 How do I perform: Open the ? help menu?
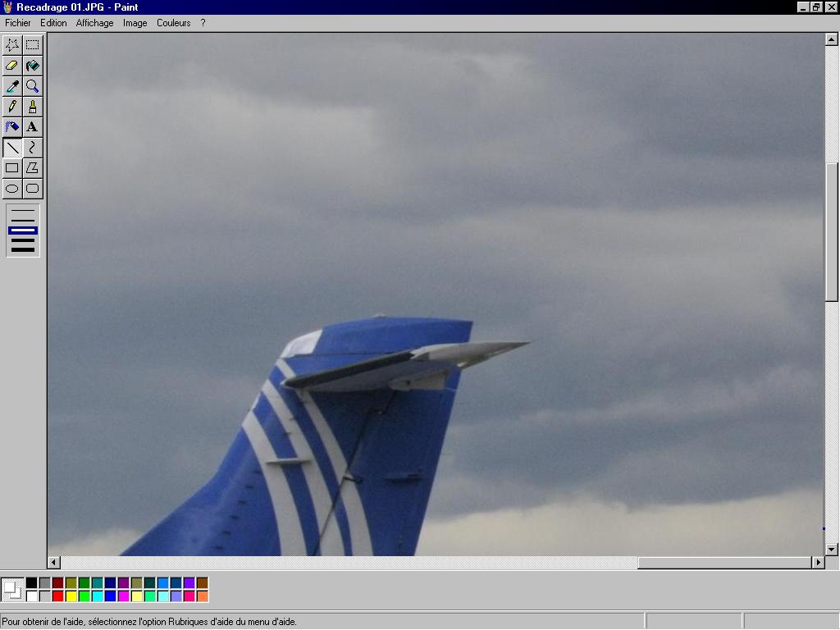(x=203, y=23)
